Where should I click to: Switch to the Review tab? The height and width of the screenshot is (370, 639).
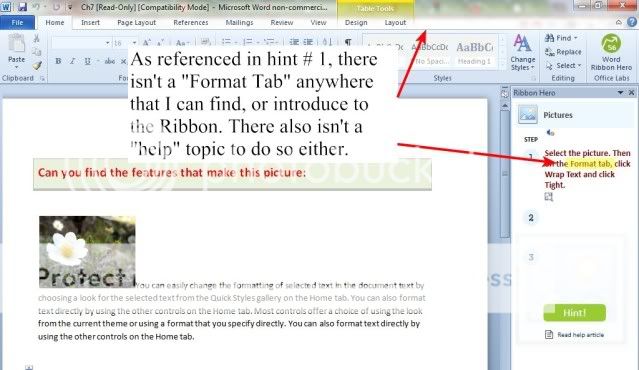pos(282,22)
